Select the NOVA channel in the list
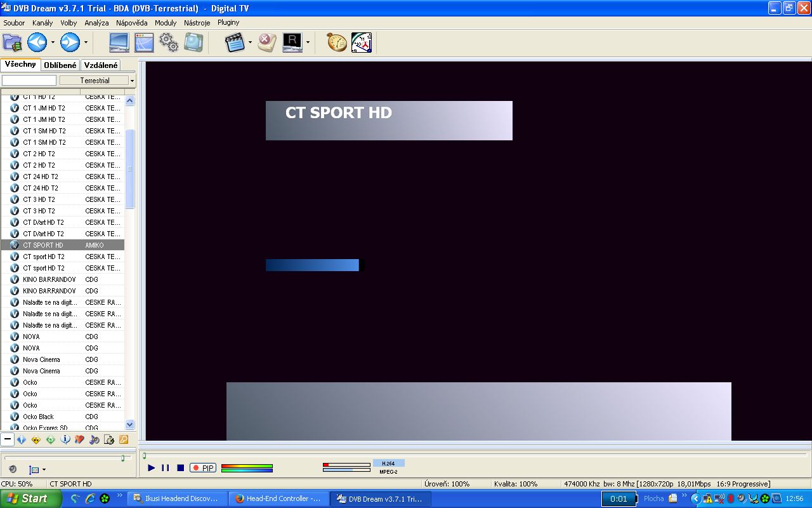The width and height of the screenshot is (812, 508). coord(32,337)
